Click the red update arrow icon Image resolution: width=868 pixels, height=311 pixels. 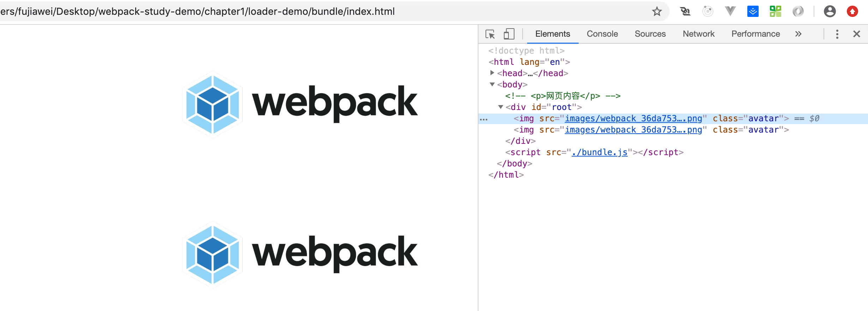pos(852,12)
